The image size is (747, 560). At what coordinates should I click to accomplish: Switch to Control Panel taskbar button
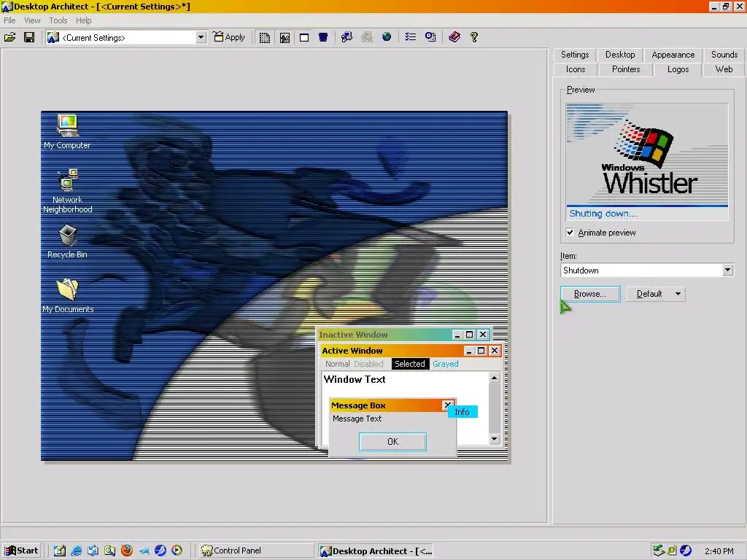click(255, 551)
